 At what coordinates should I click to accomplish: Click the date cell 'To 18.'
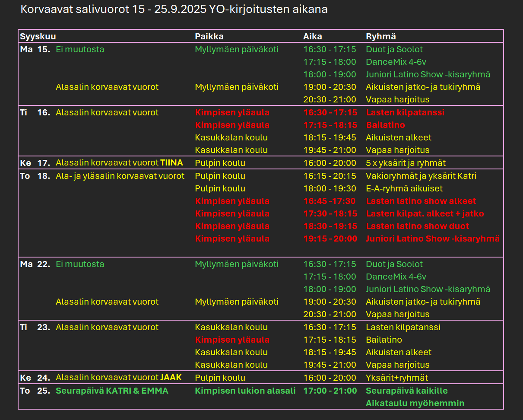click(x=35, y=176)
